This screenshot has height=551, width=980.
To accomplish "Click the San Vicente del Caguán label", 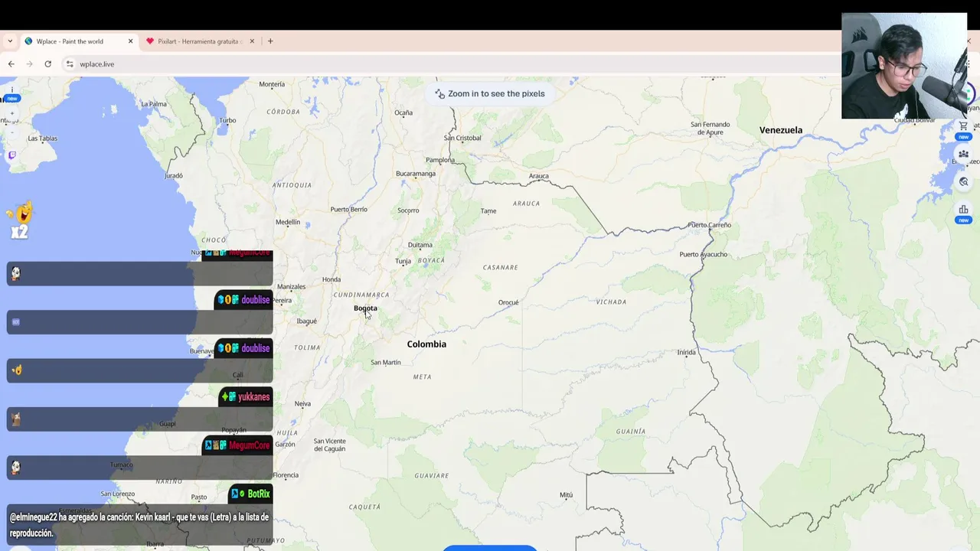I will pos(329,445).
